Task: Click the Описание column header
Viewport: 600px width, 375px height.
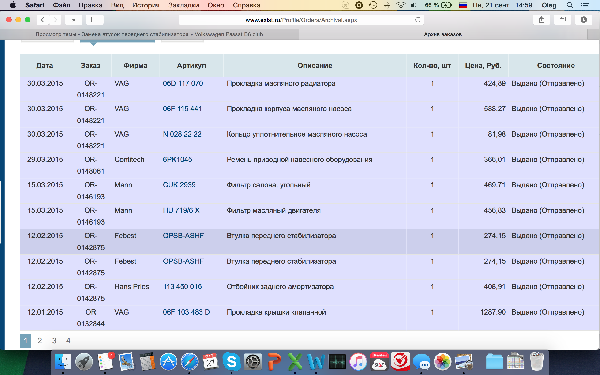Action: [315, 65]
